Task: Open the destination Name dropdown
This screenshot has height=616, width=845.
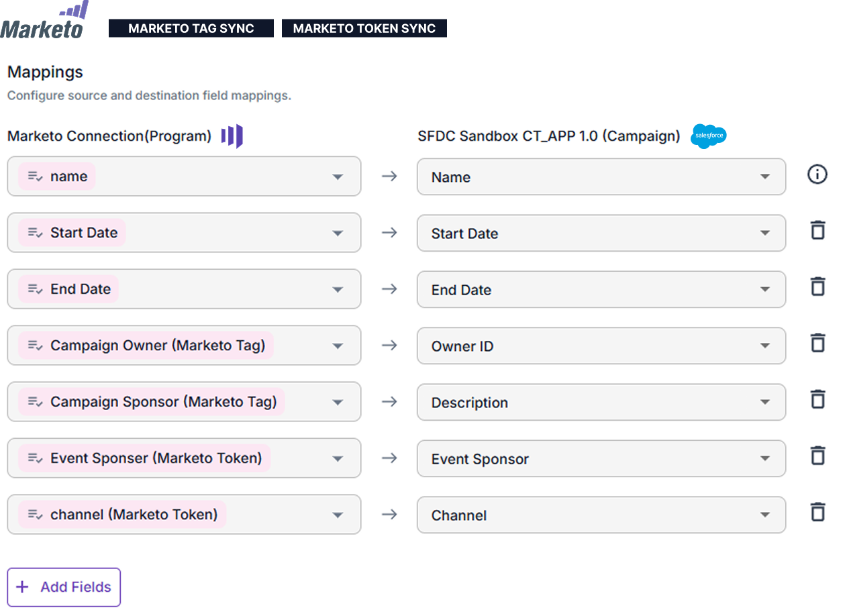Action: tap(601, 176)
